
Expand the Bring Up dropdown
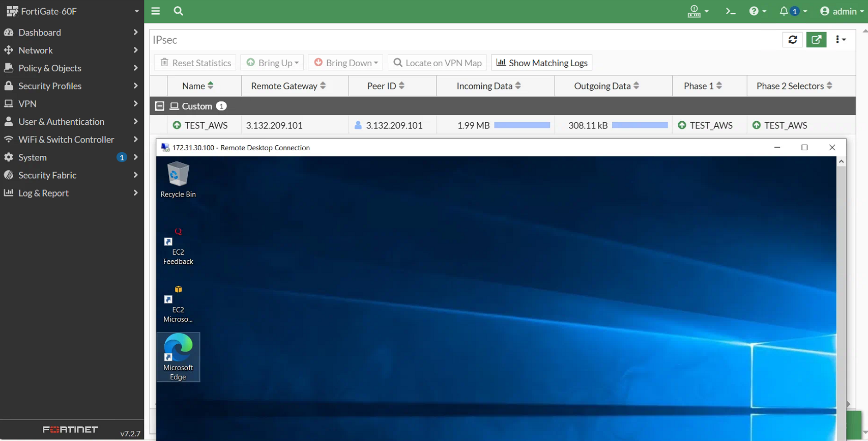(x=272, y=63)
